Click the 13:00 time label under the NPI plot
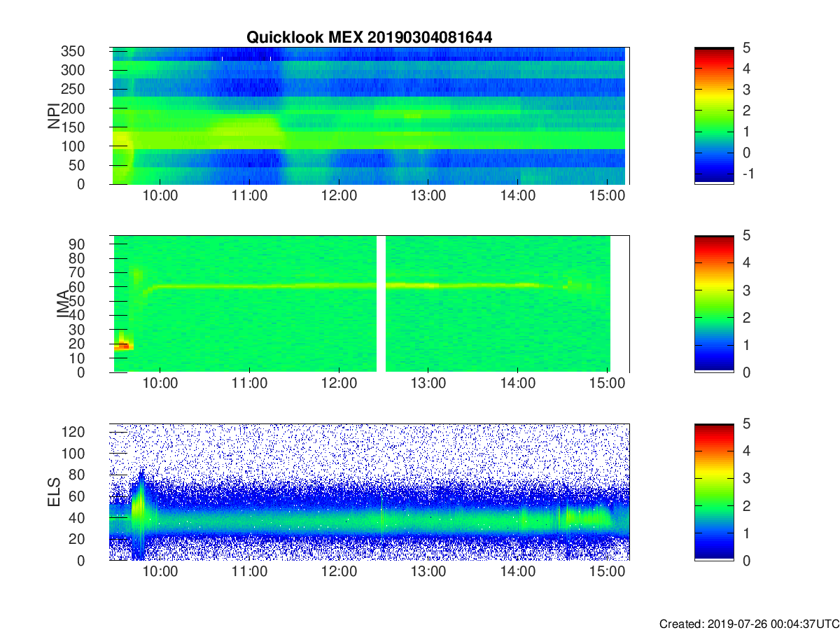Screen dimensions: 840x630 pyautogui.click(x=428, y=195)
